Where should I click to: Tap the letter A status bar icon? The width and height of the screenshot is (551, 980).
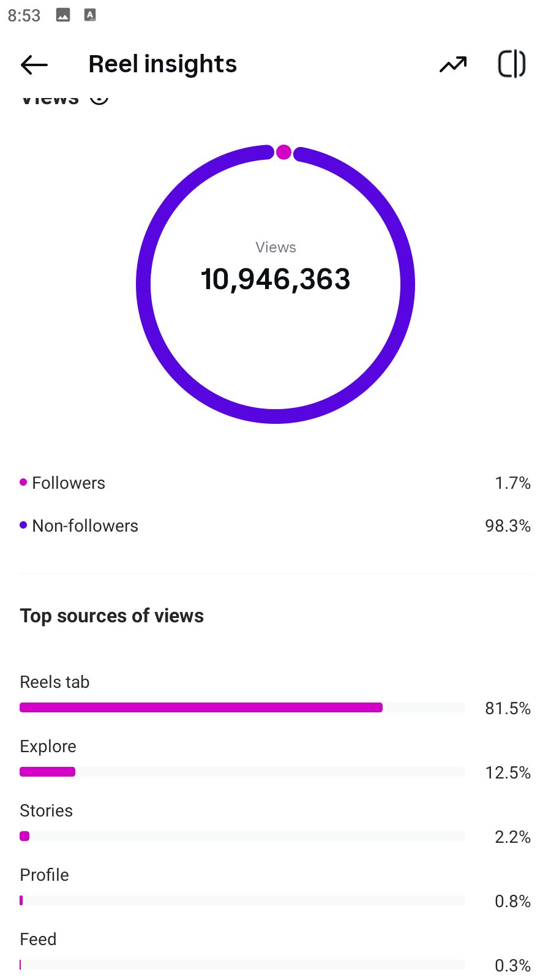[x=90, y=15]
